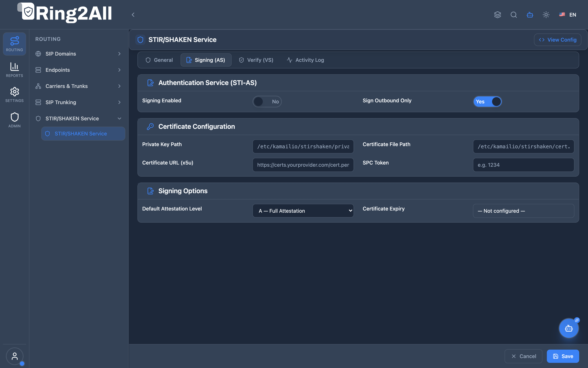Click the key icon of Certificate Configuration

pos(150,127)
